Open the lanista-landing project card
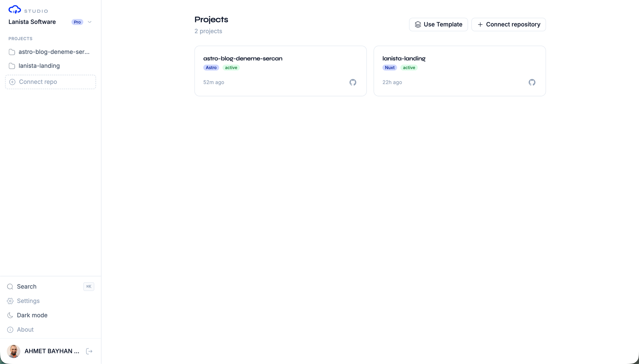The height and width of the screenshot is (364, 639). click(460, 71)
